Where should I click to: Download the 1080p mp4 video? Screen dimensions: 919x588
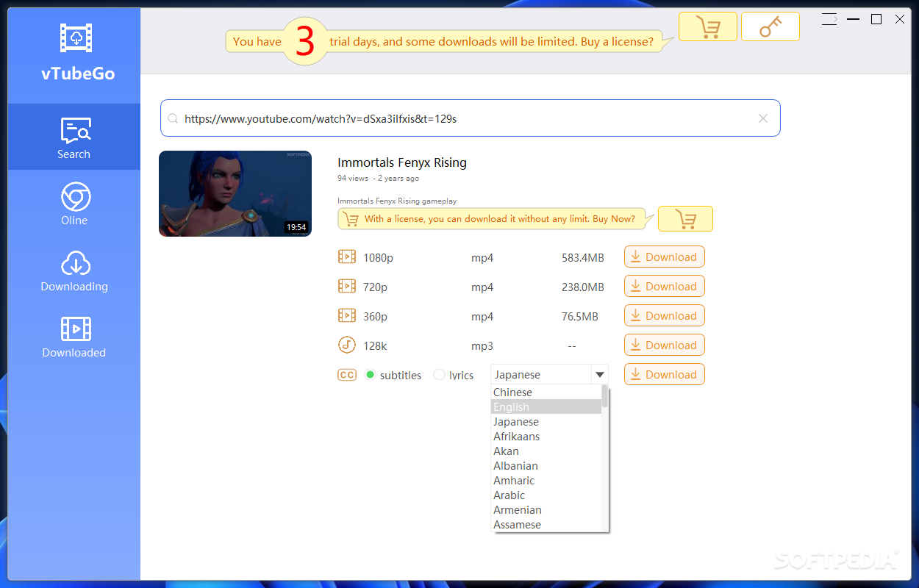tap(665, 257)
